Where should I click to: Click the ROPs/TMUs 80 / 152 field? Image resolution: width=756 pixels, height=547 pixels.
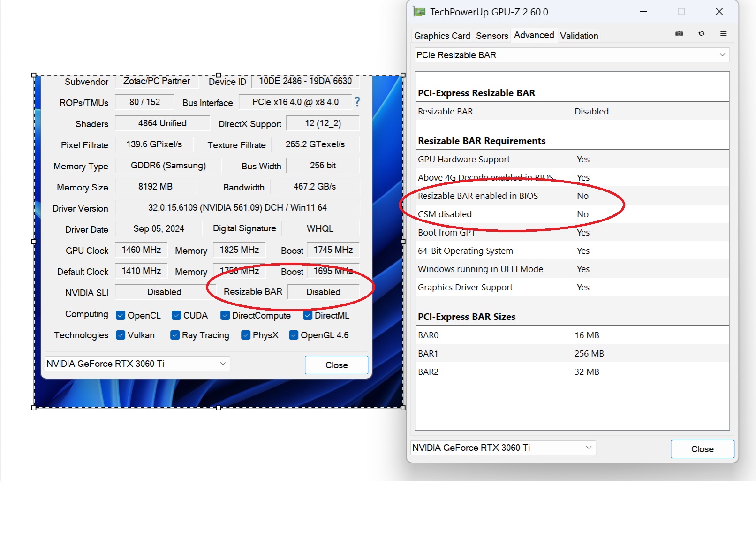[x=144, y=102]
